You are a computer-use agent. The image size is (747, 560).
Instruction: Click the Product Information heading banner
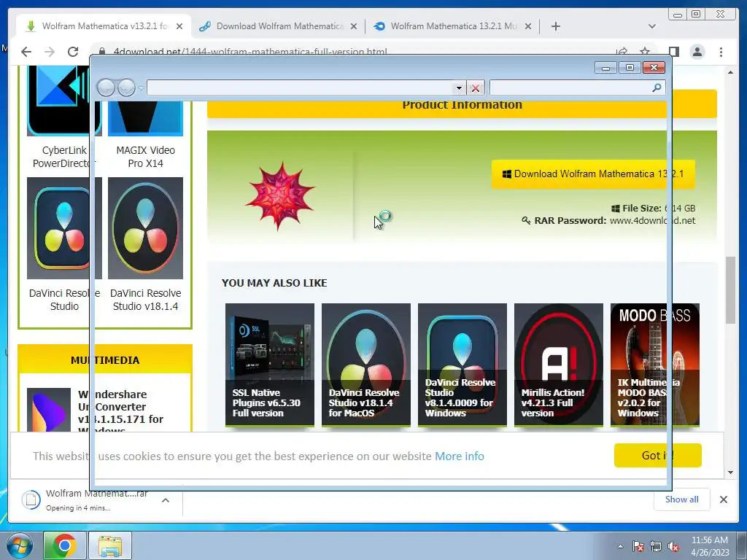[x=462, y=104]
